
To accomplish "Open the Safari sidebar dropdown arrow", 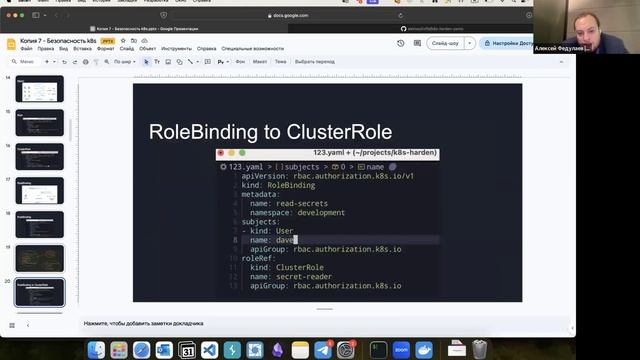I will [44, 16].
